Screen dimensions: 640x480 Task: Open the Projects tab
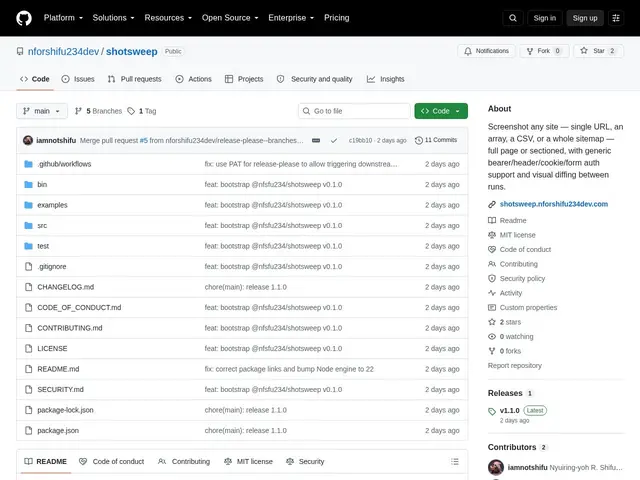[244, 79]
